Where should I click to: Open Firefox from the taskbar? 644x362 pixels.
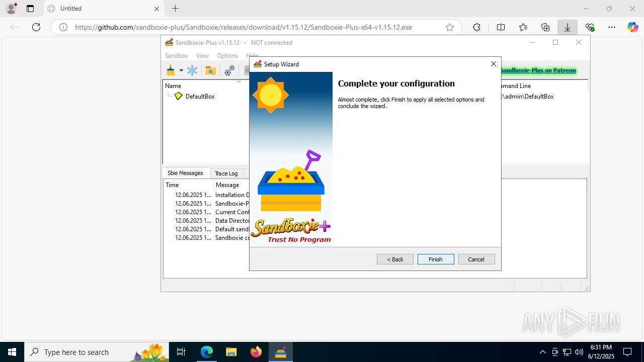256,352
